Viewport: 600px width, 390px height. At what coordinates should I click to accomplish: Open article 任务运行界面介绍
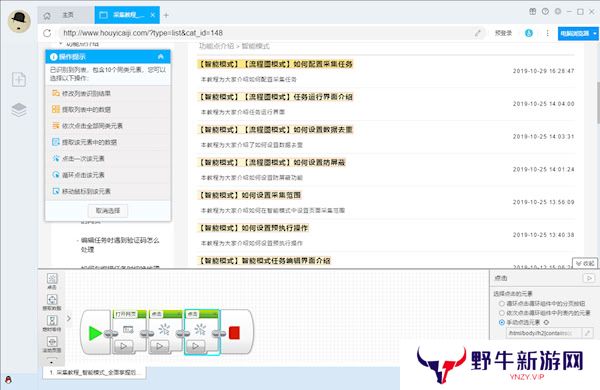coord(275,97)
